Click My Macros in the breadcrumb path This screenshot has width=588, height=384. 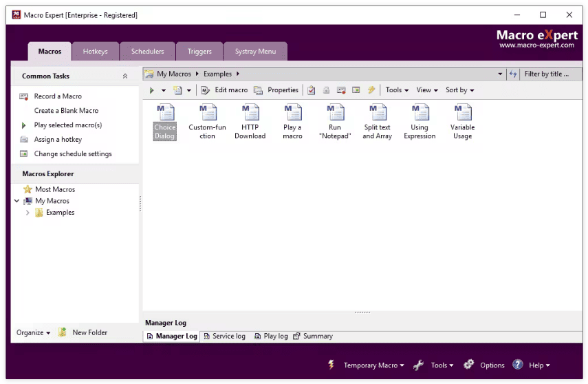click(x=174, y=74)
